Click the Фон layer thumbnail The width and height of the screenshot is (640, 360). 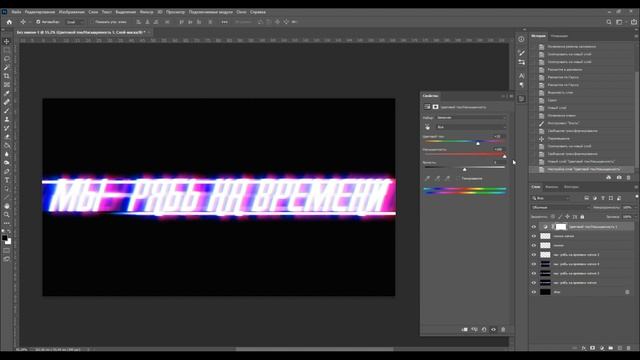click(x=545, y=292)
